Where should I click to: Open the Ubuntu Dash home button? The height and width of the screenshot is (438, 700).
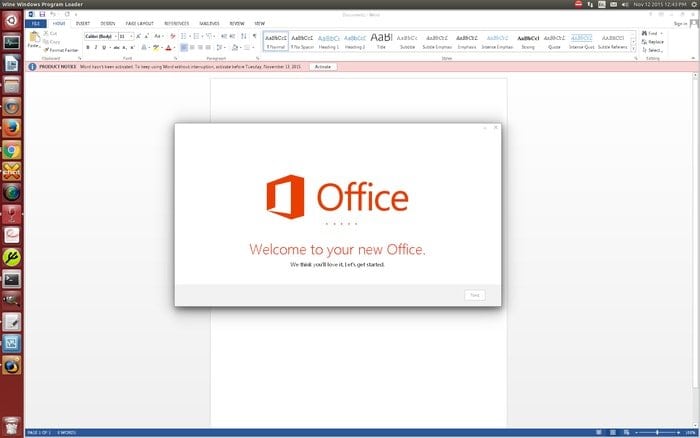click(x=12, y=21)
